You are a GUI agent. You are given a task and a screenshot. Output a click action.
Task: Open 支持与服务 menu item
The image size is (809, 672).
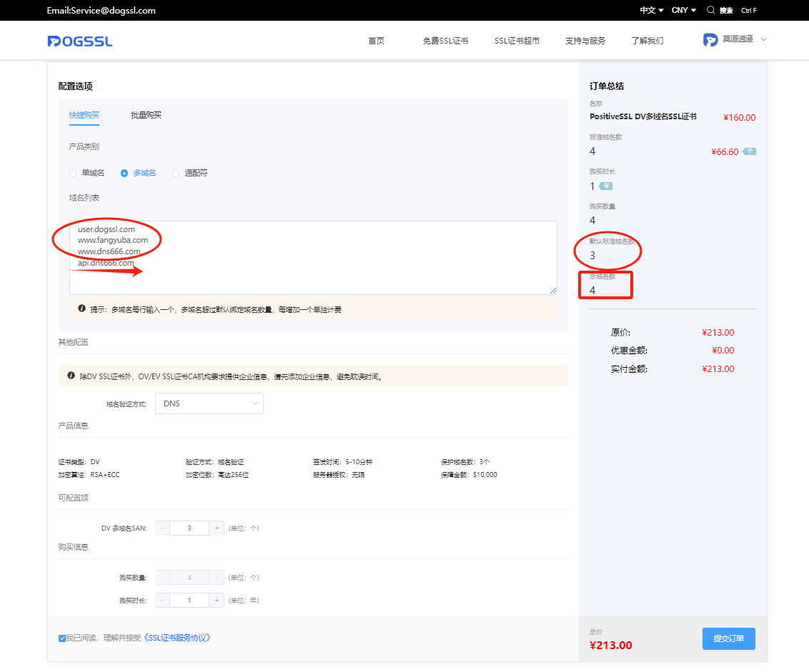click(x=585, y=41)
